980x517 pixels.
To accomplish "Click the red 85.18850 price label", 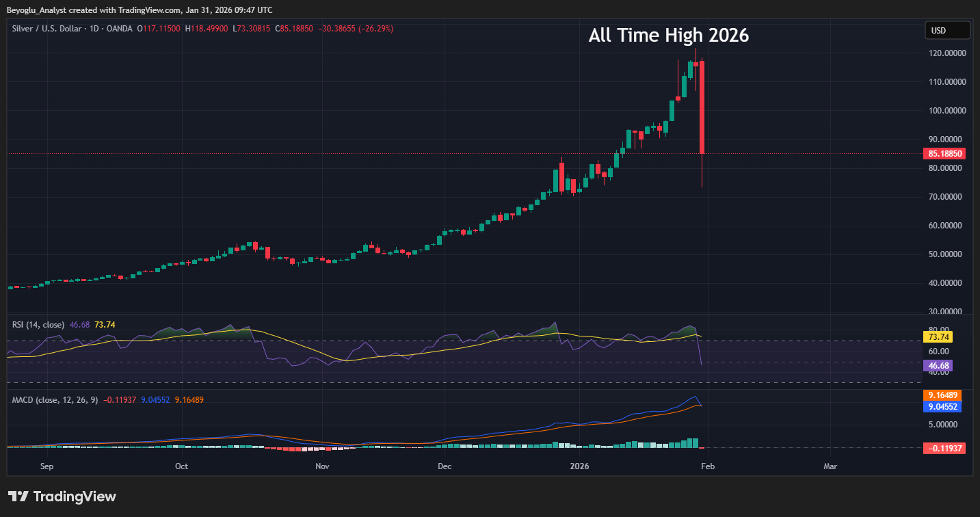I will click(944, 154).
